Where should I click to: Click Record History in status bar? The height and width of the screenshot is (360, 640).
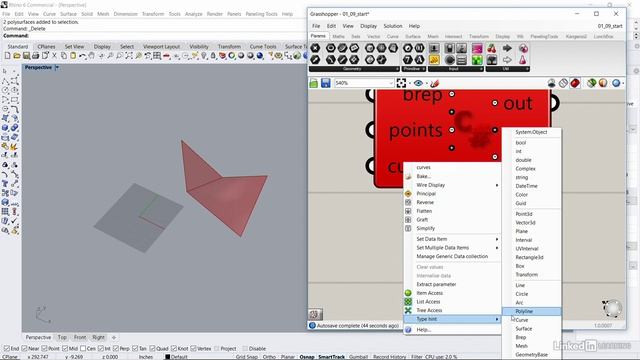[389, 357]
